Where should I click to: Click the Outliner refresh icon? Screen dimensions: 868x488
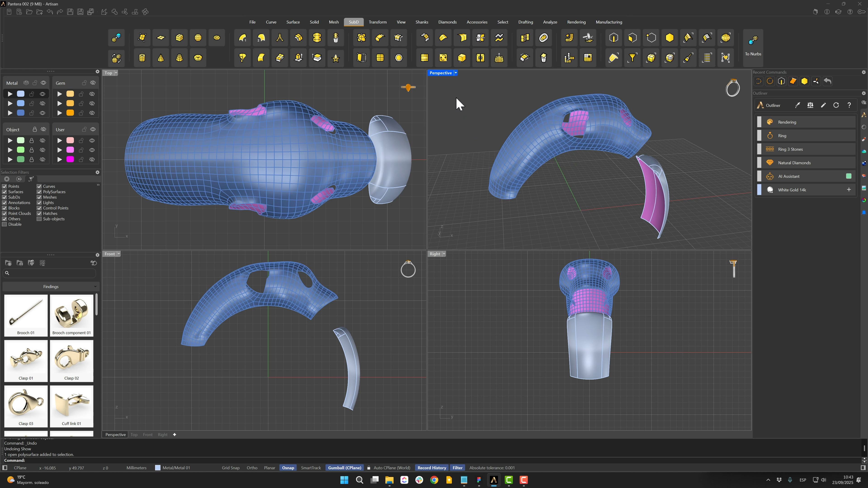pyautogui.click(x=836, y=106)
